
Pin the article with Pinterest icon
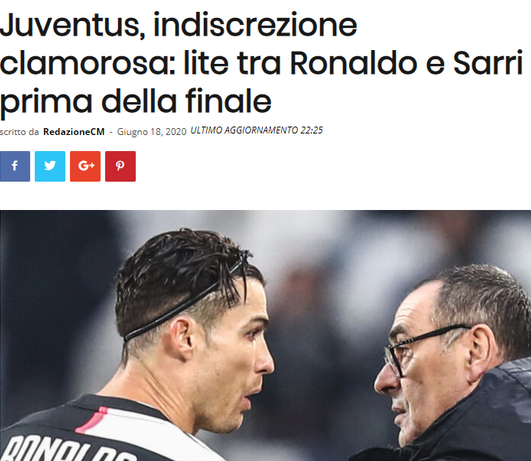tap(121, 166)
